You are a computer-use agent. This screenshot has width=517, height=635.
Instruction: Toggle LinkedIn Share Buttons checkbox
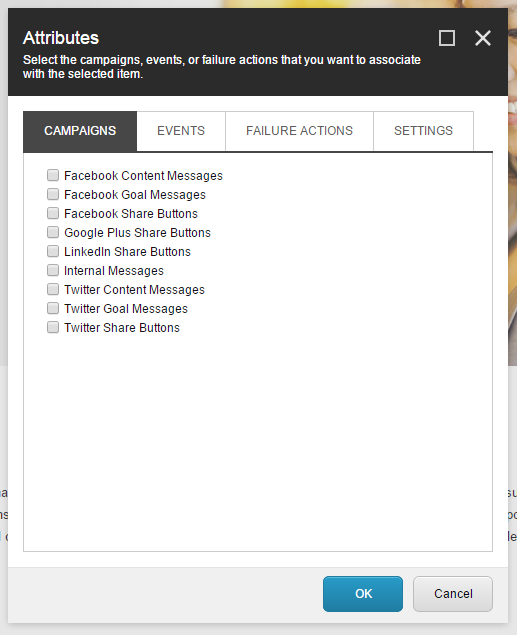coord(53,251)
